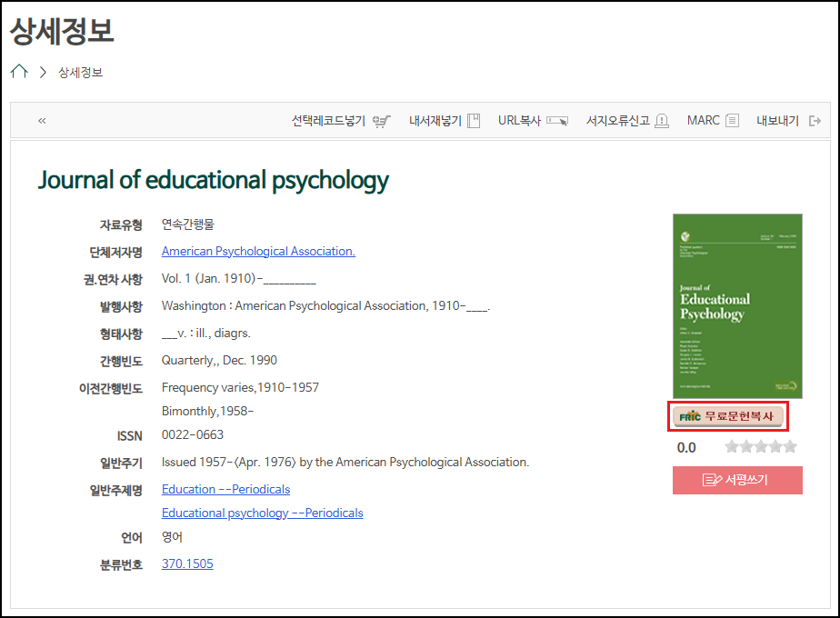The width and height of the screenshot is (840, 618).
Task: Select 내서재넣기 in the toolbar
Action: tap(435, 121)
